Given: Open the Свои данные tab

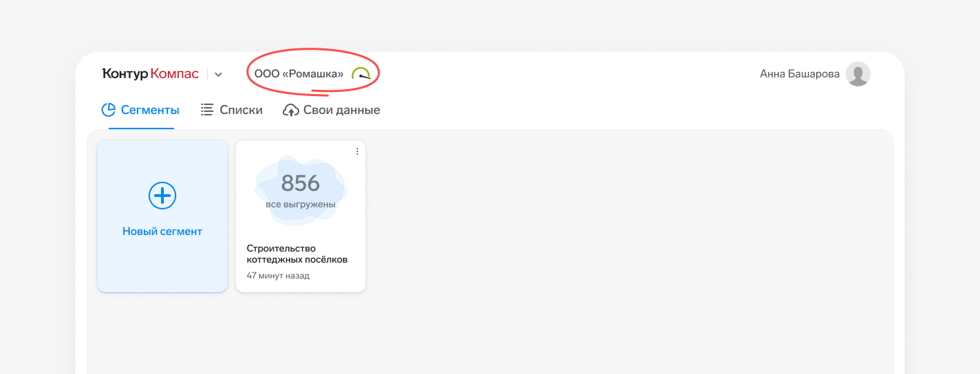Looking at the screenshot, I should [332, 110].
